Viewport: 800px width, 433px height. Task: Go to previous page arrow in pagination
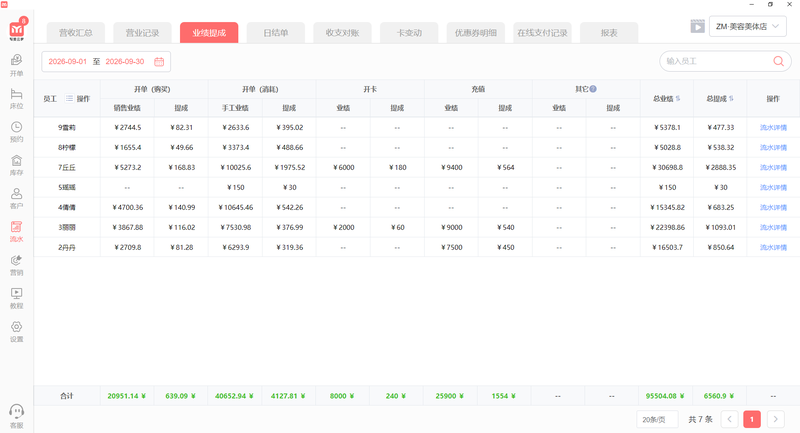pos(730,419)
